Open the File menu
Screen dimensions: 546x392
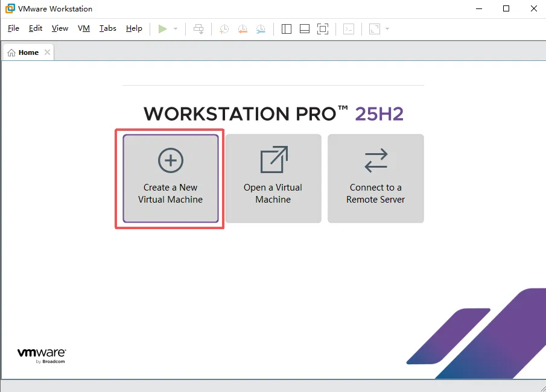click(x=14, y=28)
